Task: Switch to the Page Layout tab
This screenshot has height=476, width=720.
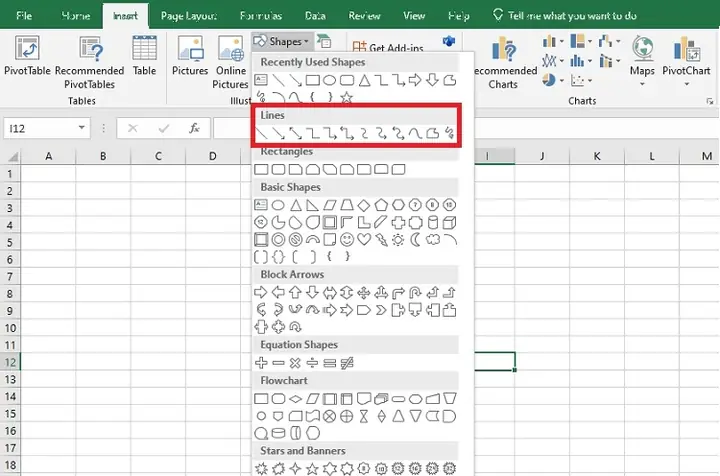Action: (x=189, y=16)
